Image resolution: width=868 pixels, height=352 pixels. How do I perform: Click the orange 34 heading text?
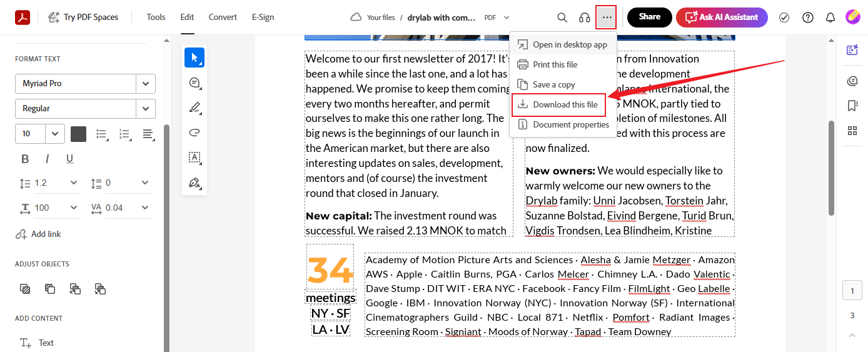pos(330,271)
